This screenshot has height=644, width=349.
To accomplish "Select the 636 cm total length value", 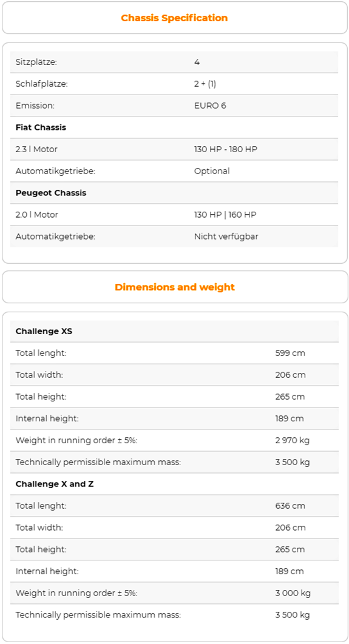I will (x=290, y=506).
